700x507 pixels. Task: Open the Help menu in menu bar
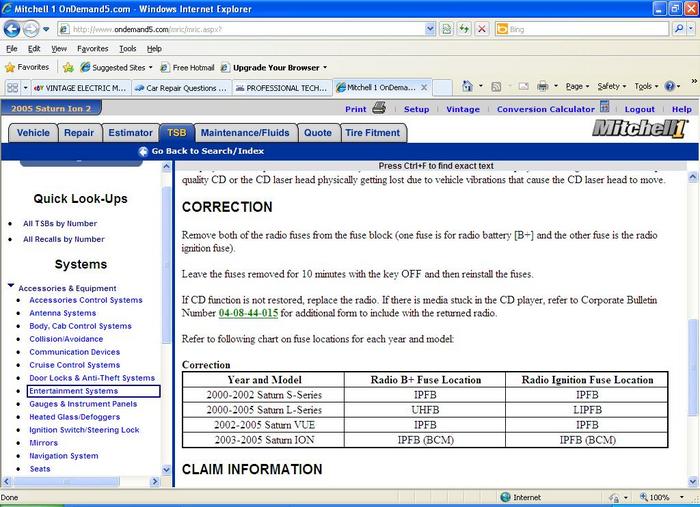(154, 49)
